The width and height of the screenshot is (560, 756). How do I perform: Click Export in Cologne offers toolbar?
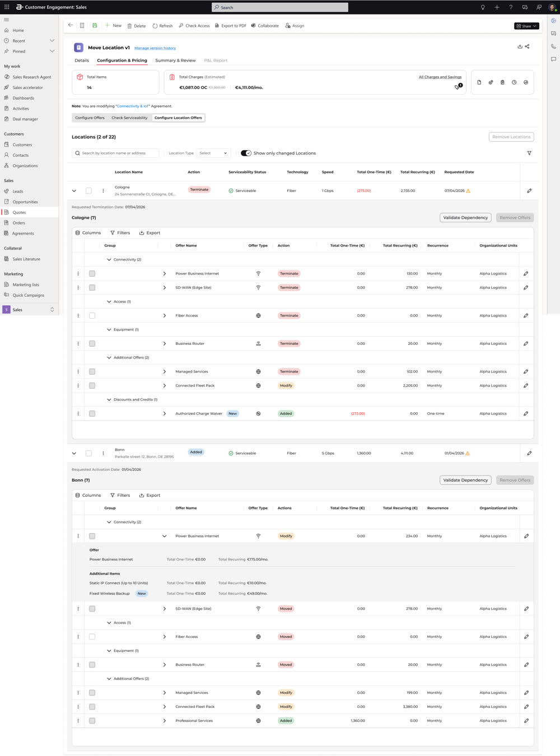pos(150,233)
